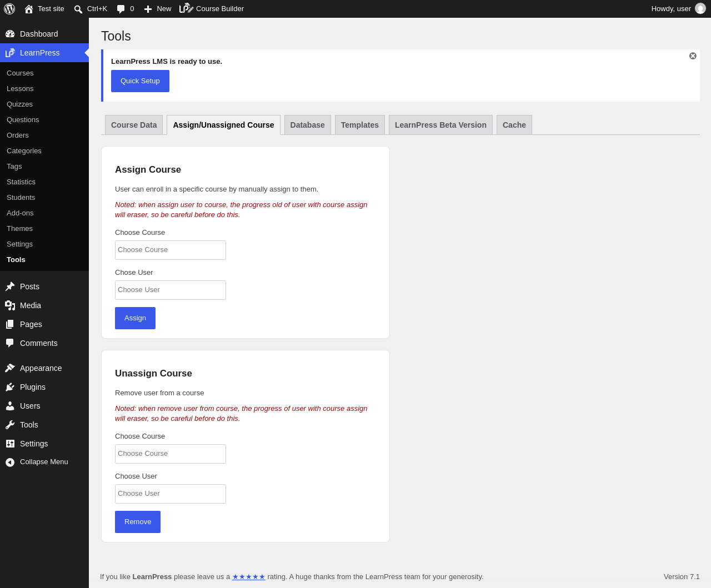Viewport: 711px width, 588px height.
Task: Click the WordPress Tools wrench icon
Action: (10, 425)
